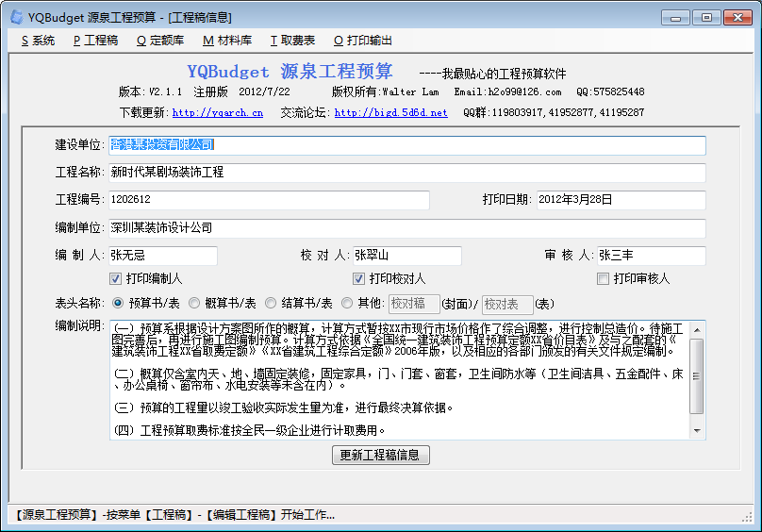The width and height of the screenshot is (762, 532).
Task: Select the 预算书/表 radio button
Action: tap(118, 303)
